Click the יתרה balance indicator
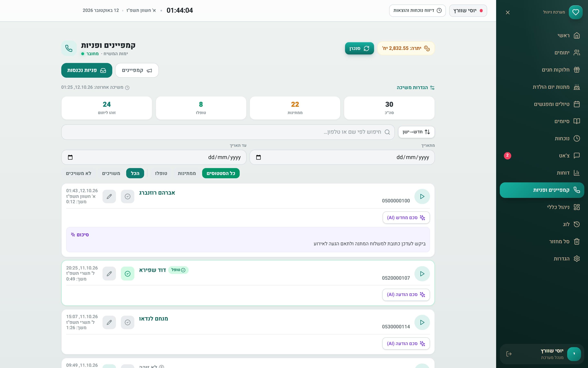This screenshot has height=368, width=588. (x=406, y=48)
